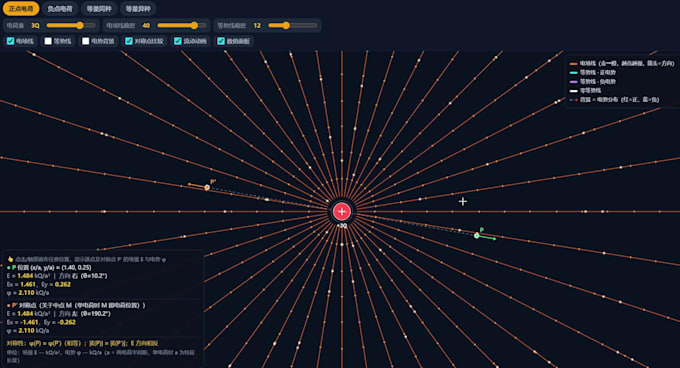Image resolution: width=680 pixels, height=368 pixels.
Task: Click the "Θ=10.2°" direction value for P
Action: pyautogui.click(x=94, y=276)
